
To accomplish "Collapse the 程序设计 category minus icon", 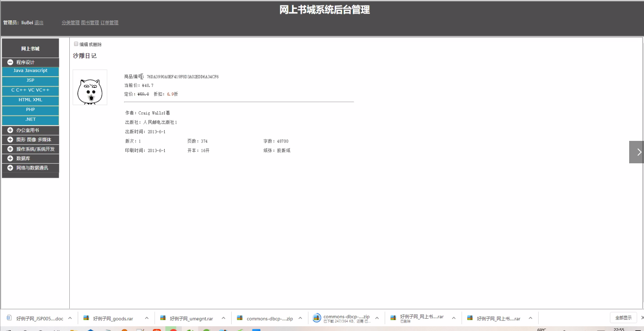I will 10,62.
